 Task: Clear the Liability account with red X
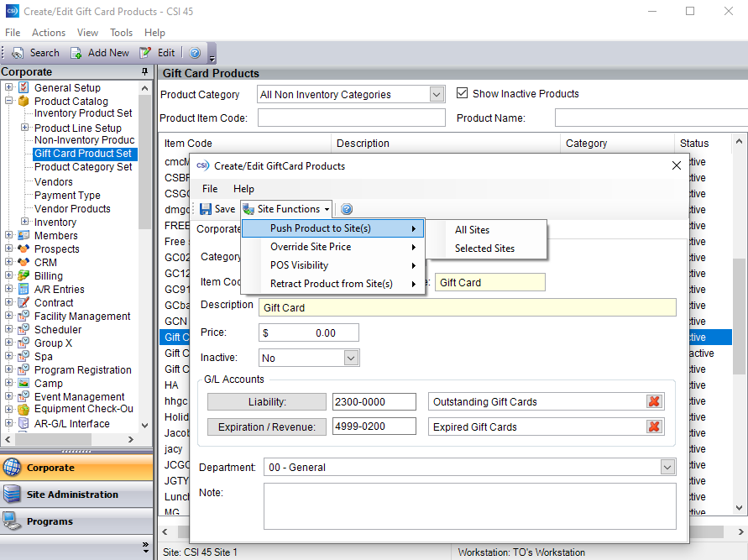coord(654,401)
